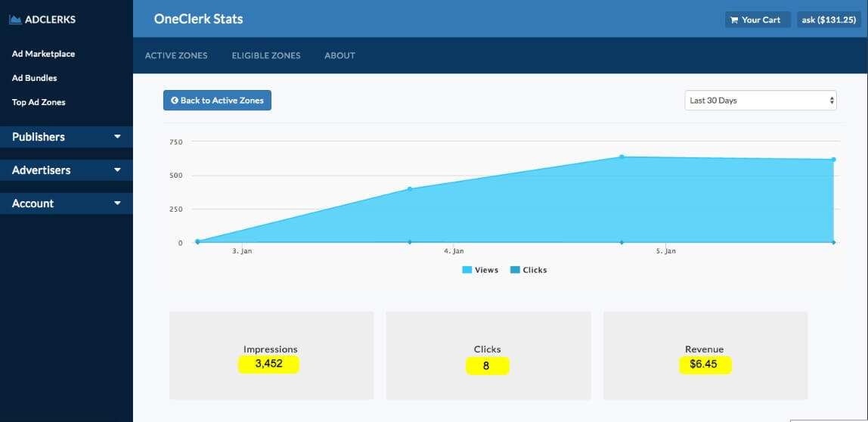Expand the Account sidebar section

[x=67, y=203]
